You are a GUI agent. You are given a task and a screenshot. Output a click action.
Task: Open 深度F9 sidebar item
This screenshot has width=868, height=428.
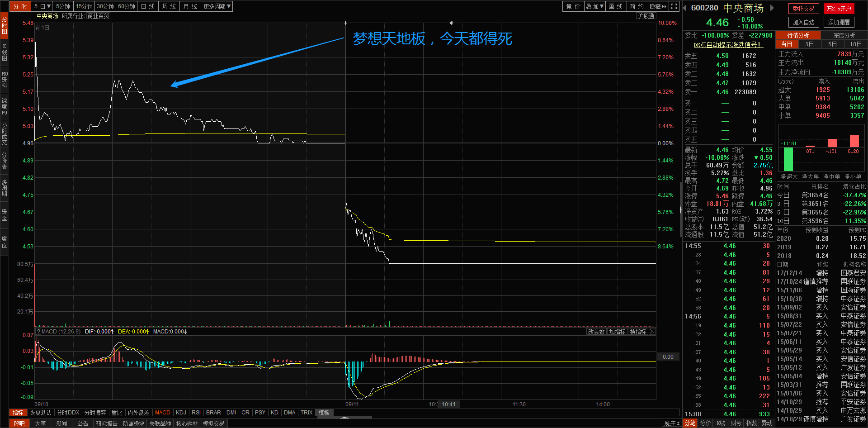click(4, 106)
